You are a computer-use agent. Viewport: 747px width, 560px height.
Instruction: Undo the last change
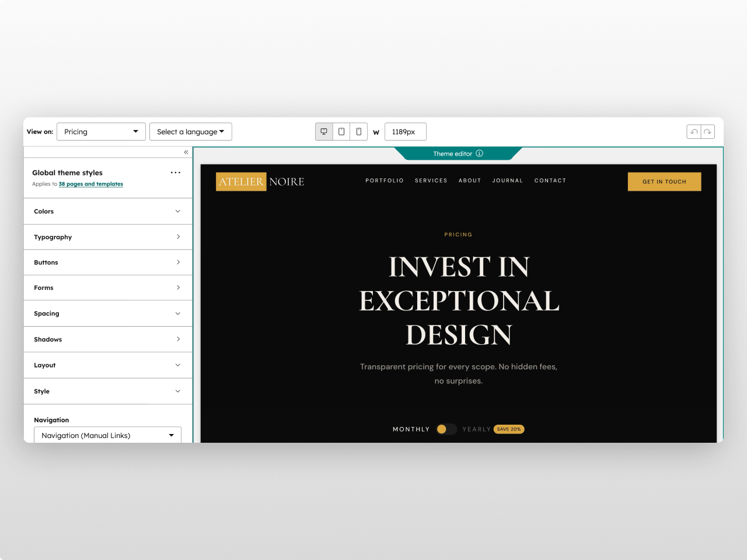pos(694,132)
